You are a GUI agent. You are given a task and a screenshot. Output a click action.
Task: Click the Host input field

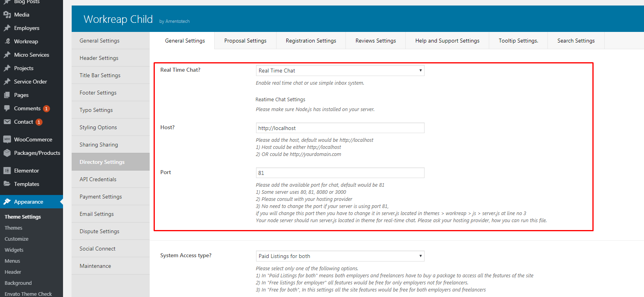(340, 128)
